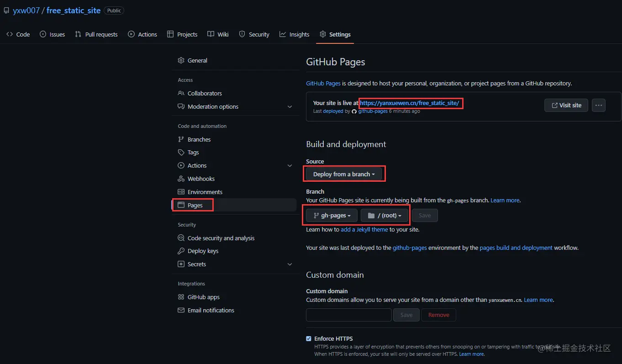
Task: Click the Insights graph icon
Action: pyautogui.click(x=283, y=34)
